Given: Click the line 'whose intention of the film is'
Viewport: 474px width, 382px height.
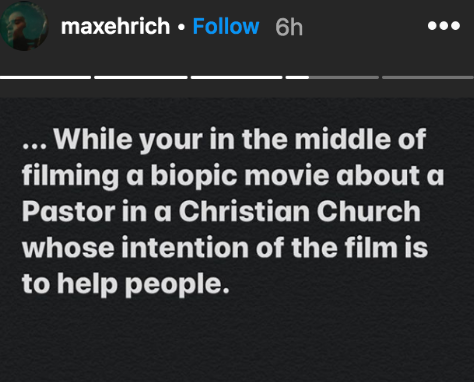Looking at the screenshot, I should pyautogui.click(x=225, y=248).
